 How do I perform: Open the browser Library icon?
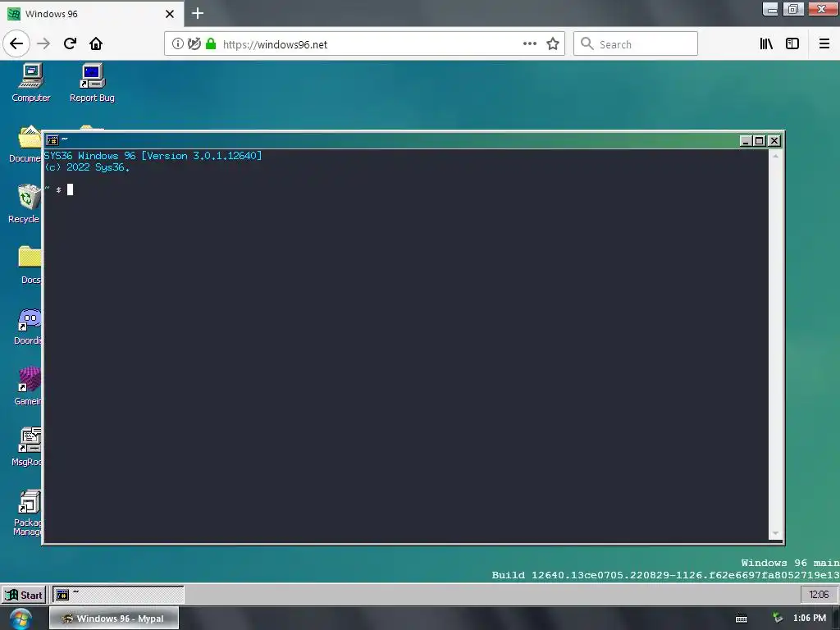coord(766,44)
